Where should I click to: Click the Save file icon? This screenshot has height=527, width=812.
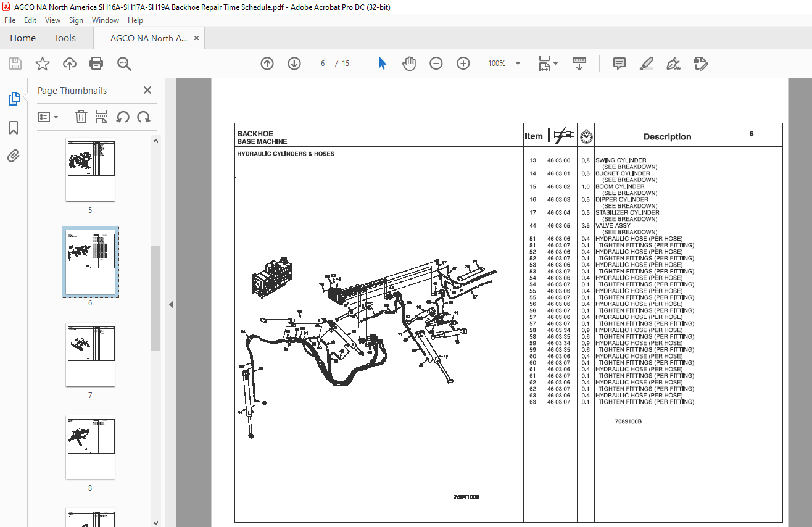click(x=15, y=64)
